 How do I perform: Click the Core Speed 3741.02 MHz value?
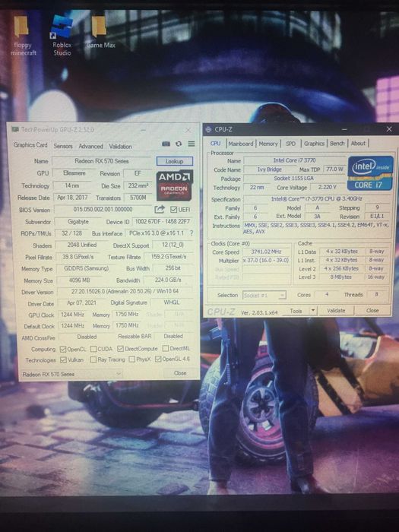click(x=266, y=252)
